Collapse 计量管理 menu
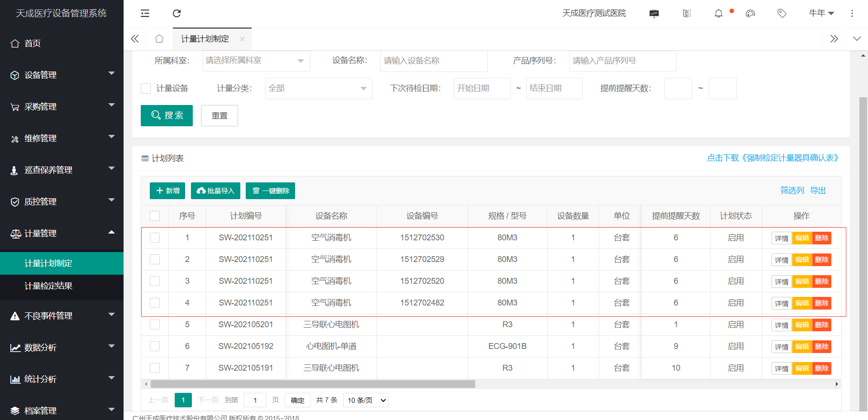 [62, 234]
